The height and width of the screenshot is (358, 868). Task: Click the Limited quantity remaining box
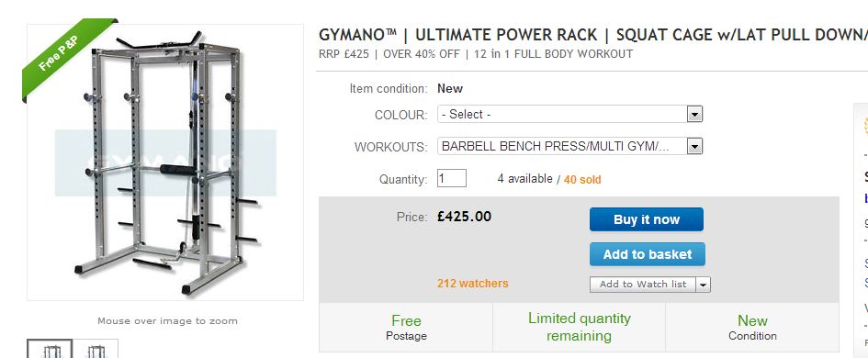click(x=579, y=327)
